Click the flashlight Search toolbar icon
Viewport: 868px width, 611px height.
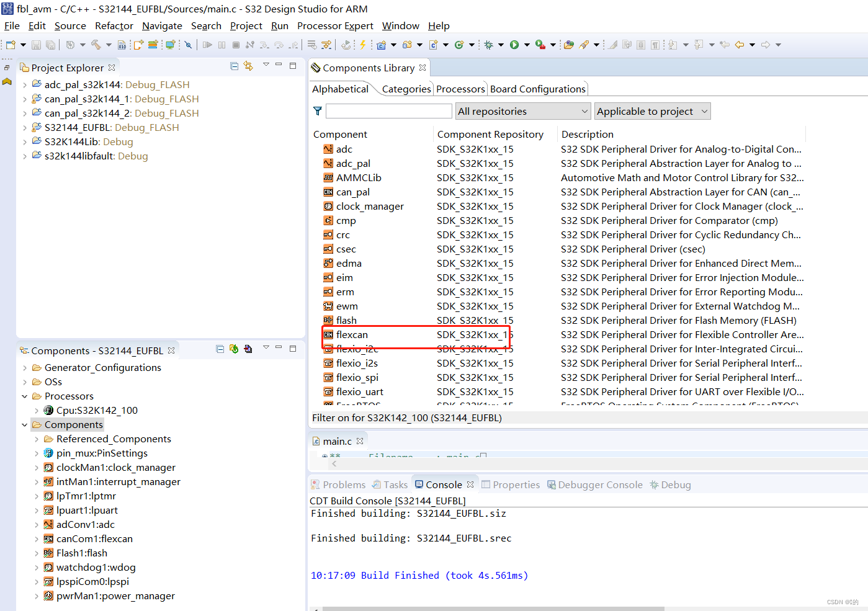584,45
